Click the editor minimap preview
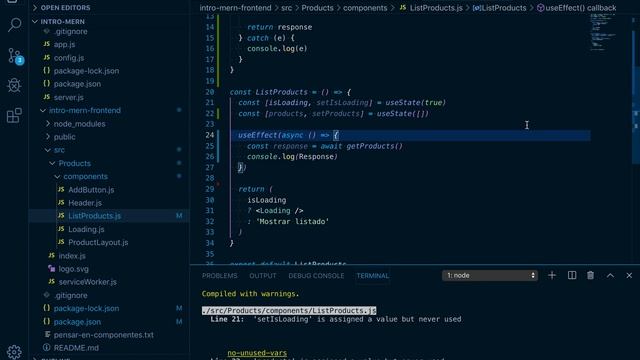This screenshot has height=360, width=640. [x=604, y=32]
